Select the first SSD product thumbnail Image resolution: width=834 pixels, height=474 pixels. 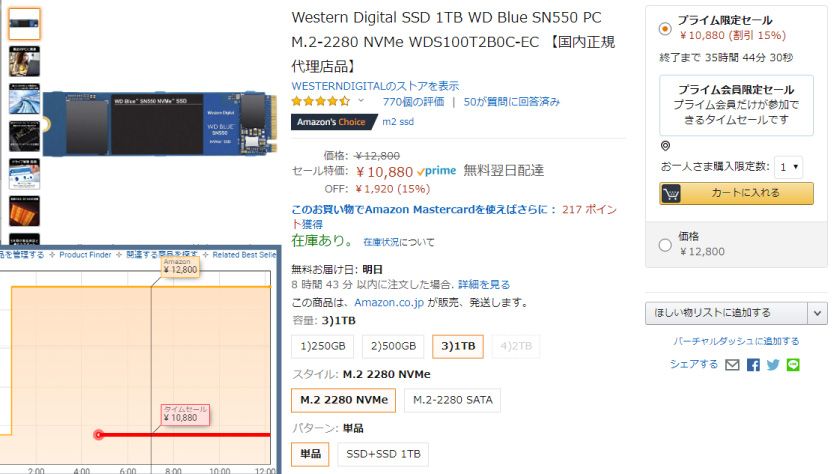coord(24,24)
